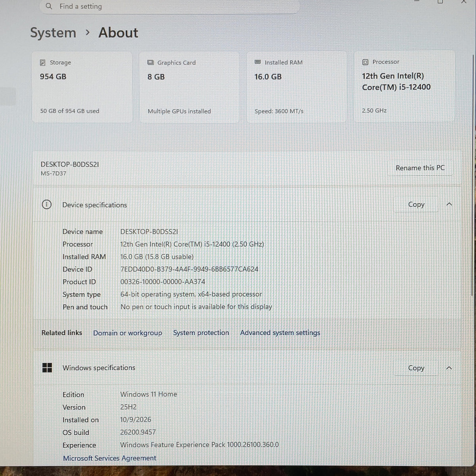This screenshot has width=476, height=476.
Task: Copy the Windows specifications
Action: click(416, 368)
